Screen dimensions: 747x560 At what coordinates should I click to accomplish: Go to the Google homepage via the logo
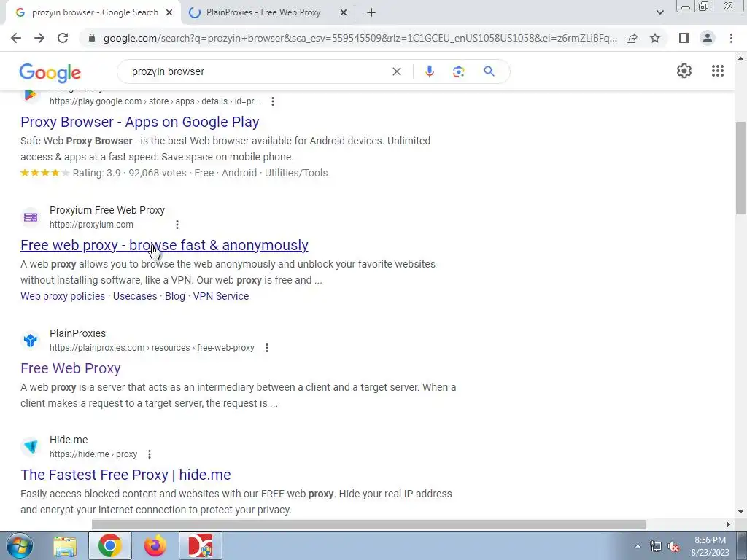(x=50, y=73)
